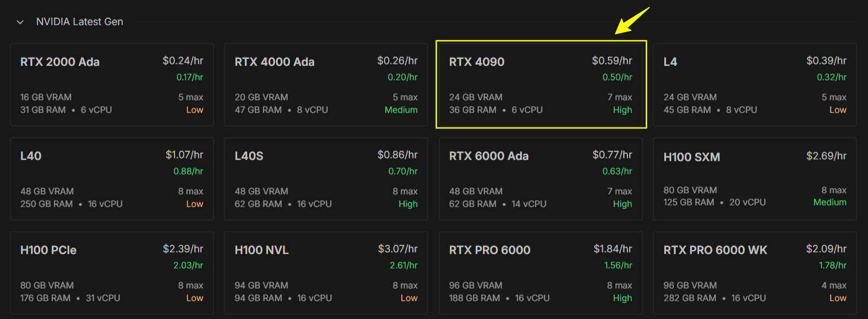Select the highlighted RTX 4090 card

pyautogui.click(x=541, y=84)
